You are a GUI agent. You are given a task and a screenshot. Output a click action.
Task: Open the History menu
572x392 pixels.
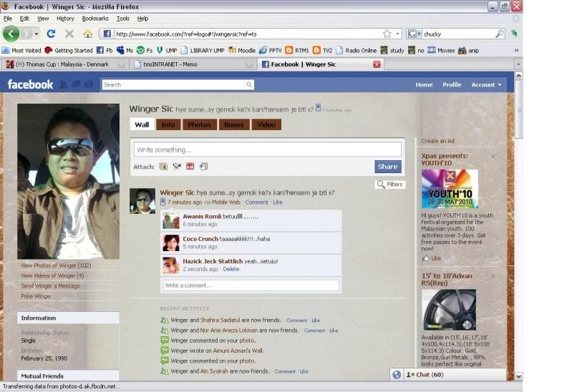point(65,18)
